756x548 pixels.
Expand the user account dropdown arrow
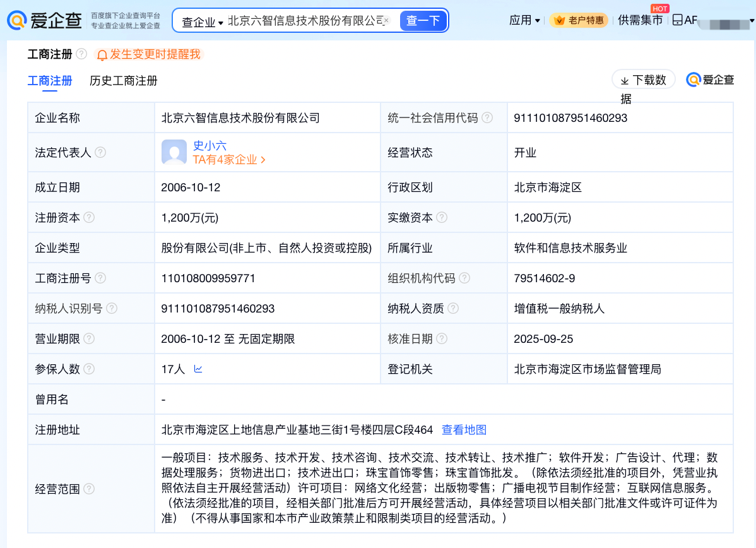pyautogui.click(x=751, y=21)
